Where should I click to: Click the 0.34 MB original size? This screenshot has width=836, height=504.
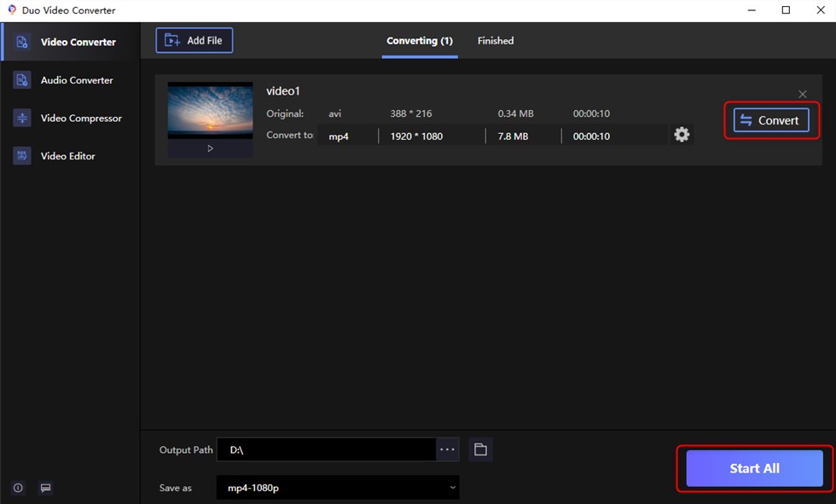515,113
